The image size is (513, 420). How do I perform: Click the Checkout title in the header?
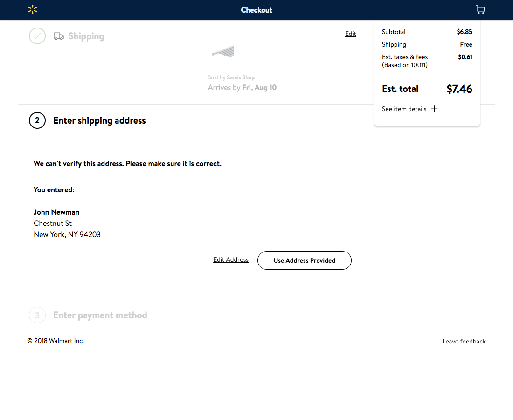[x=256, y=9]
